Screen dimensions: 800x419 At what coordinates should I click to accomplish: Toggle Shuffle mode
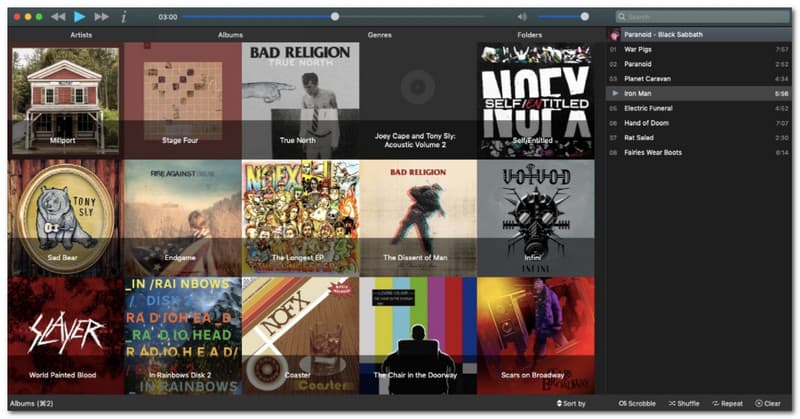coord(684,404)
